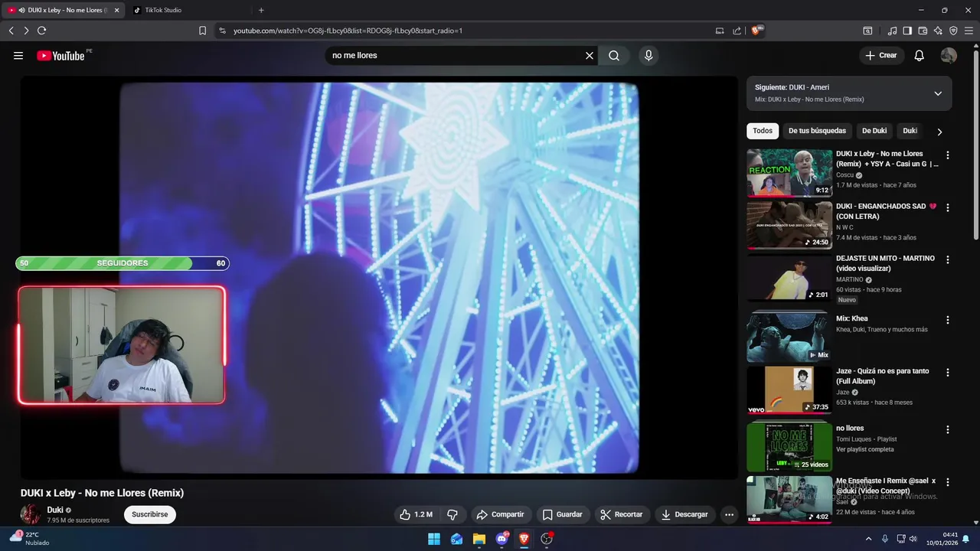Viewport: 980px width, 551px height.
Task: Open the Windows Start menu
Action: [434, 539]
